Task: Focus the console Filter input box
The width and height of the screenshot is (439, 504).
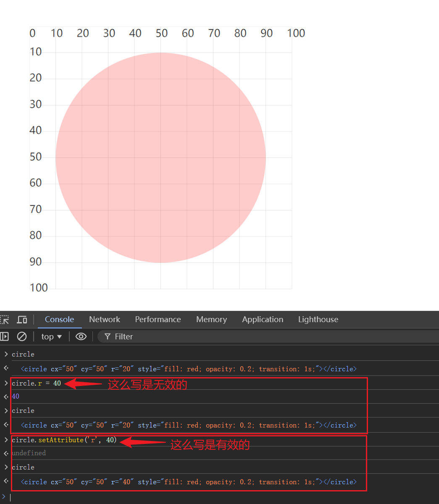Action: tap(269, 336)
